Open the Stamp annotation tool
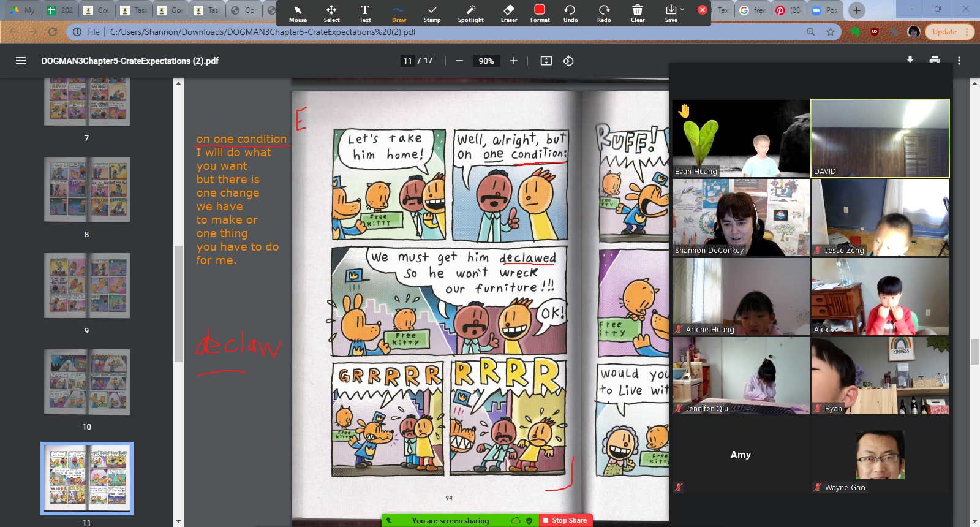The height and width of the screenshot is (527, 980). pyautogui.click(x=432, y=13)
